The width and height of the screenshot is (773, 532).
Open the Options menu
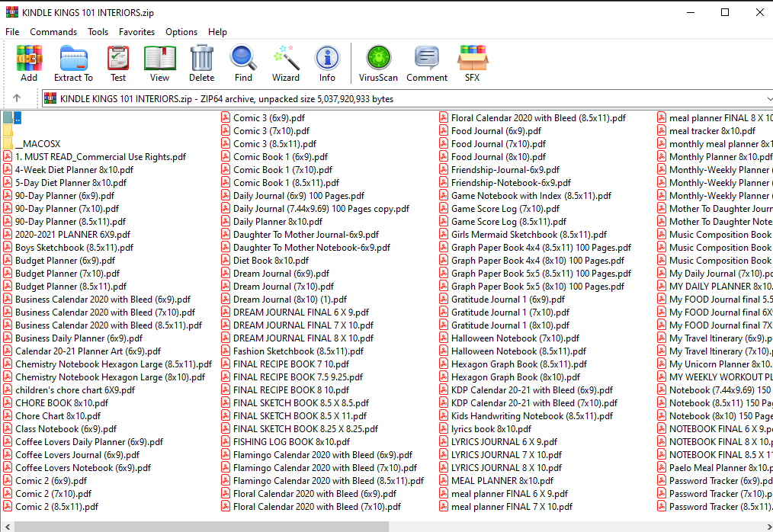tap(181, 31)
